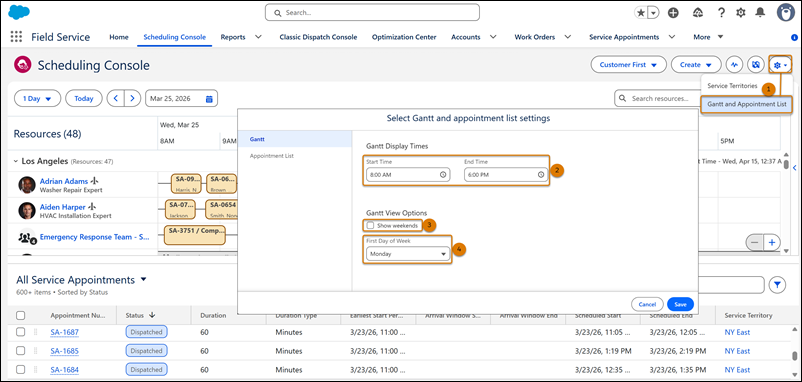The width and height of the screenshot is (802, 382).
Task: Click Adrian Adams profile photo
Action: pyautogui.click(x=27, y=185)
